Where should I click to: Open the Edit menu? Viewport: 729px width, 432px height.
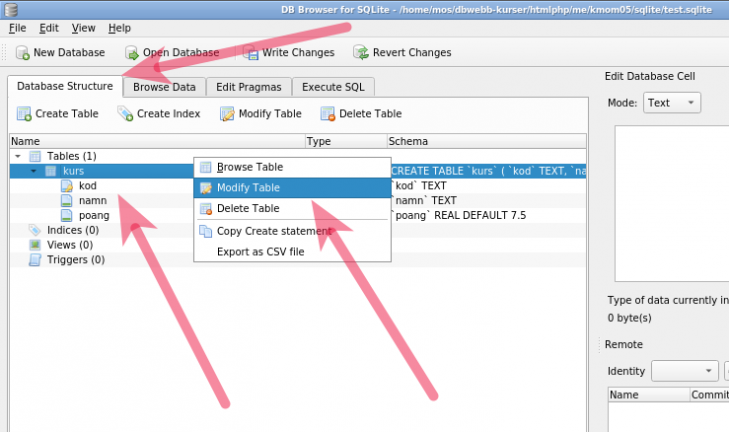(49, 28)
